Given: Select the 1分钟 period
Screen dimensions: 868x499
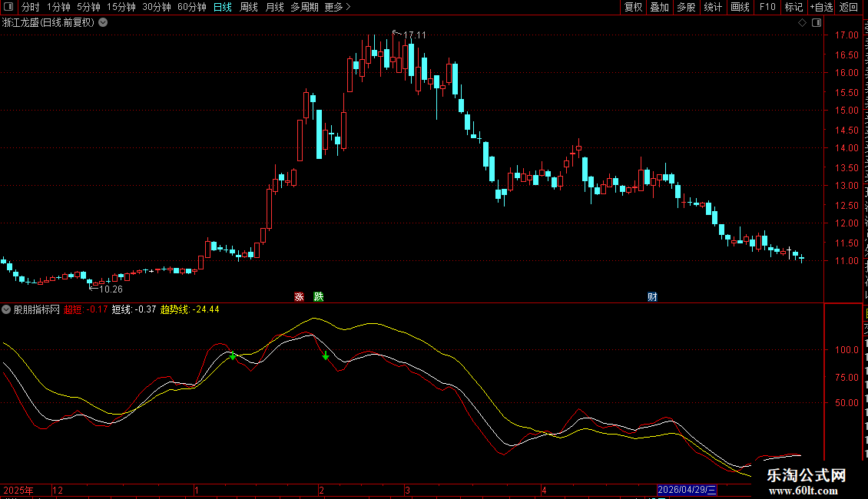Looking at the screenshot, I should 58,7.
